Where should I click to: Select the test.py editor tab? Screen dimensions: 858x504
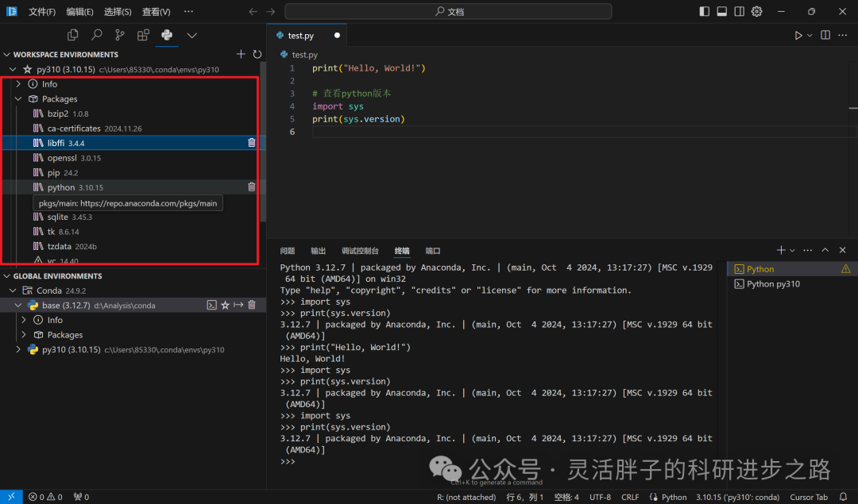(x=307, y=35)
